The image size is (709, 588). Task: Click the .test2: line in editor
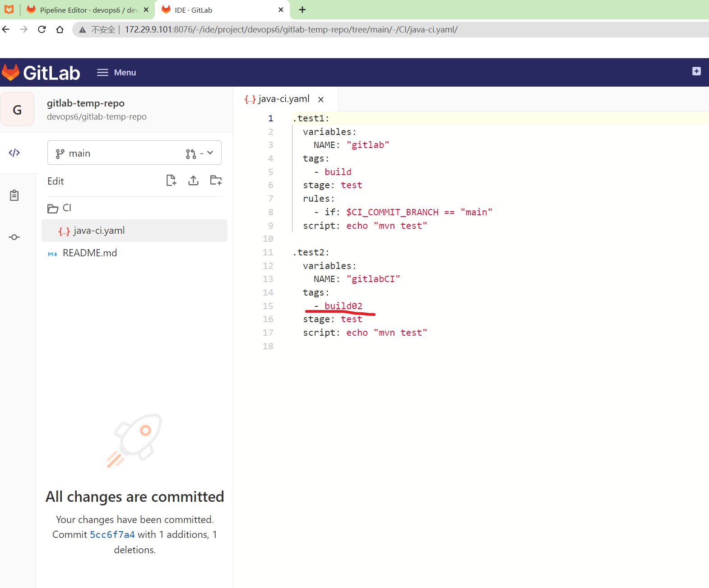(311, 253)
